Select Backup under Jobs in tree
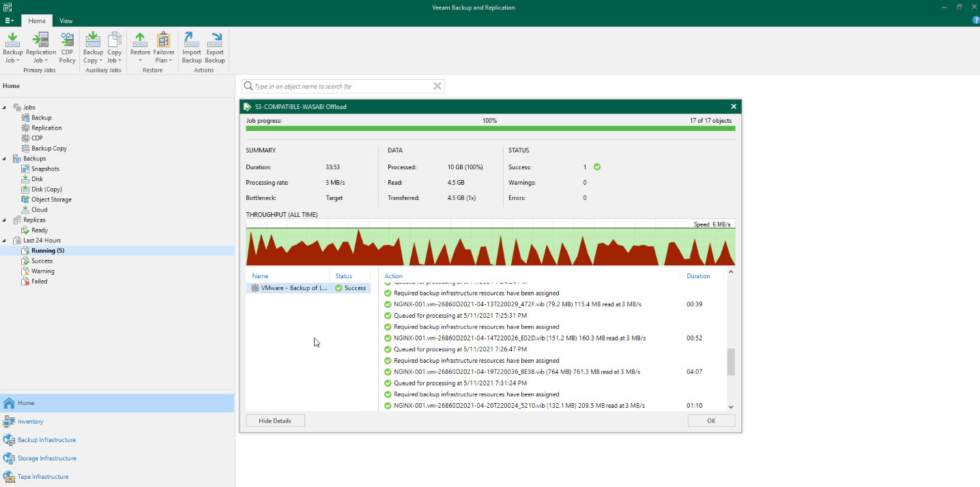Image resolution: width=980 pixels, height=487 pixels. pyautogui.click(x=41, y=117)
